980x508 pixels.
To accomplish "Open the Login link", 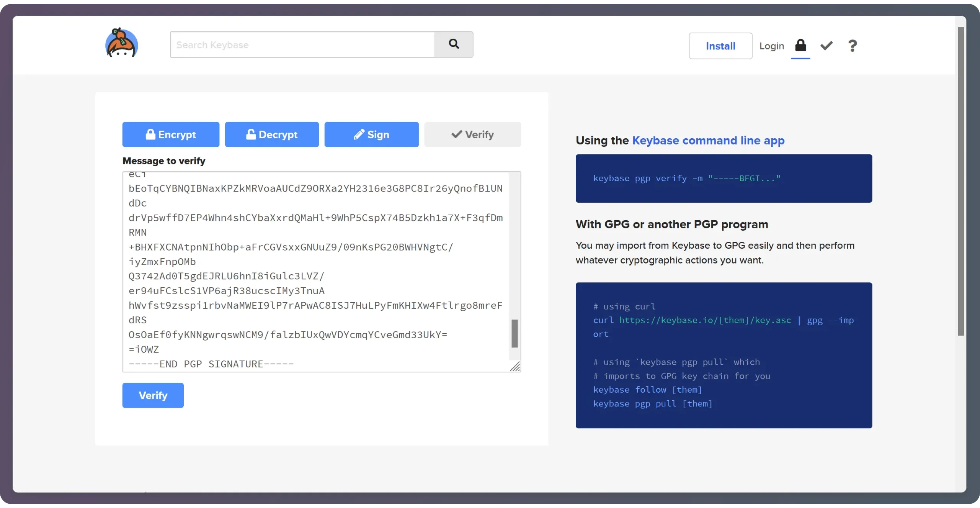I will tap(771, 46).
